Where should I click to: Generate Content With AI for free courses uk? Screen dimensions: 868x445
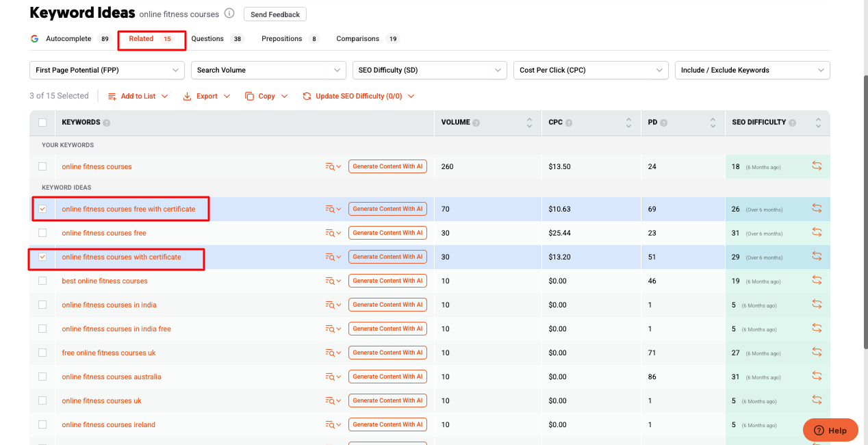pyautogui.click(x=387, y=353)
